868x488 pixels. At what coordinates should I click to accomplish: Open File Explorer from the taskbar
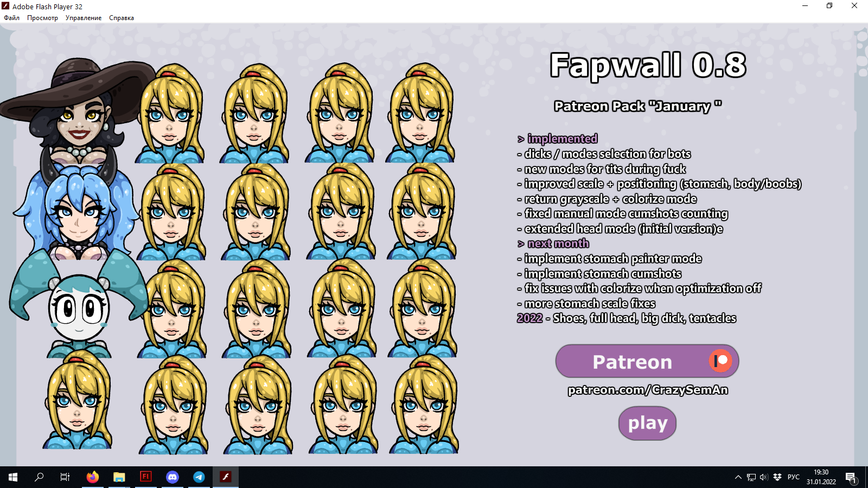point(119,477)
